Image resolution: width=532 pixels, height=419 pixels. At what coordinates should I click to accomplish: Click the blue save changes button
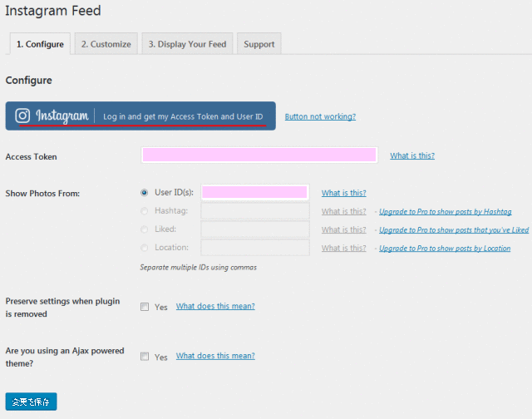coord(31,402)
